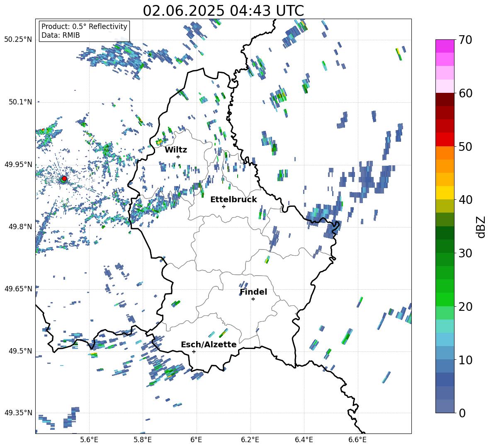This screenshot has height=448, width=491.
Task: Click the colorbar tick label 0
Action: (x=462, y=413)
